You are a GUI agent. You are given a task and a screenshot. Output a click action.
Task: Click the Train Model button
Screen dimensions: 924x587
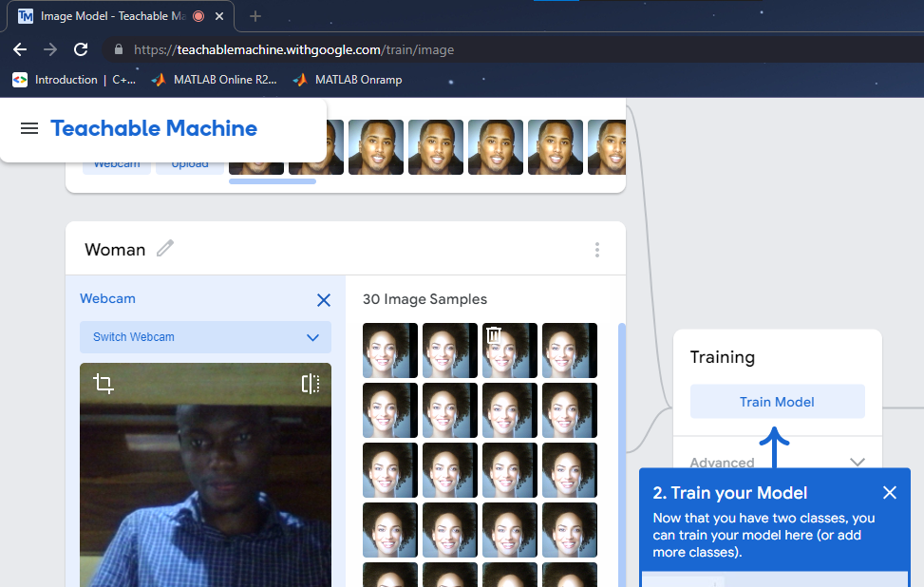777,402
